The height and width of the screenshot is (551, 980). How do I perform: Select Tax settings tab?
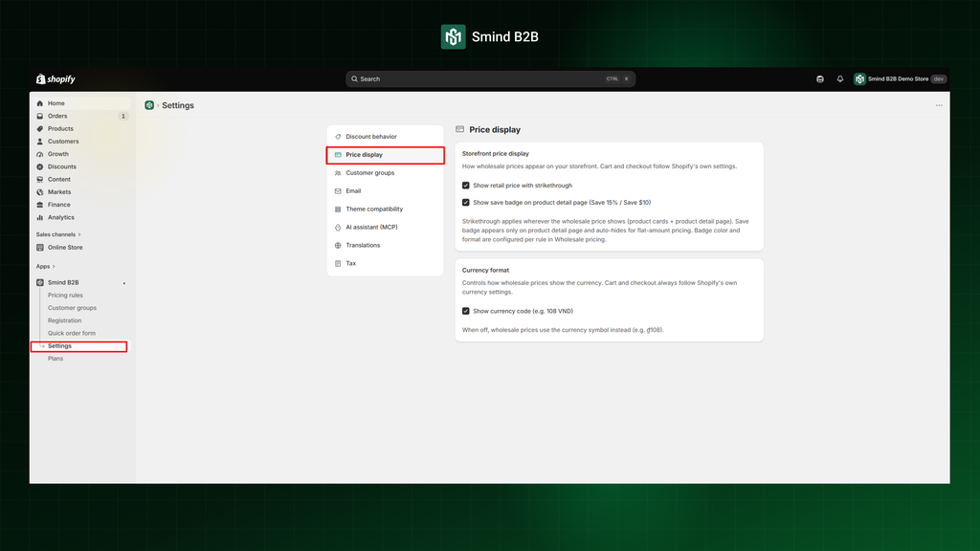(385, 264)
